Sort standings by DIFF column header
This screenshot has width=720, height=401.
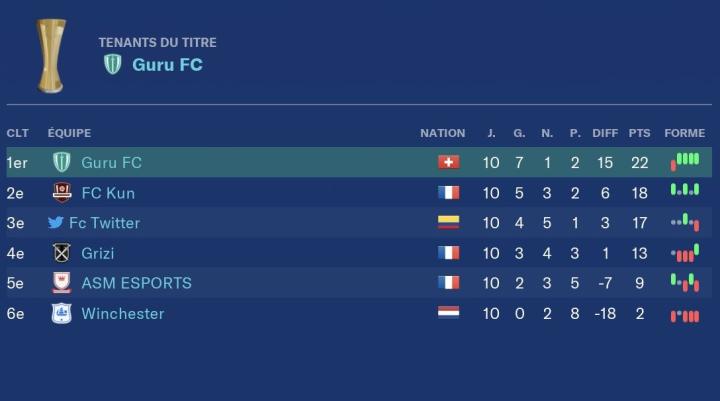pos(605,133)
